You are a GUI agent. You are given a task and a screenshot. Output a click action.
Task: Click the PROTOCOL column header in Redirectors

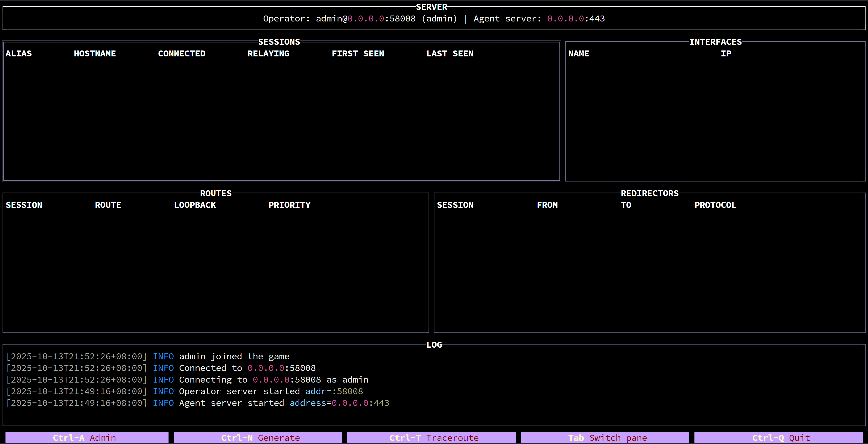click(715, 205)
